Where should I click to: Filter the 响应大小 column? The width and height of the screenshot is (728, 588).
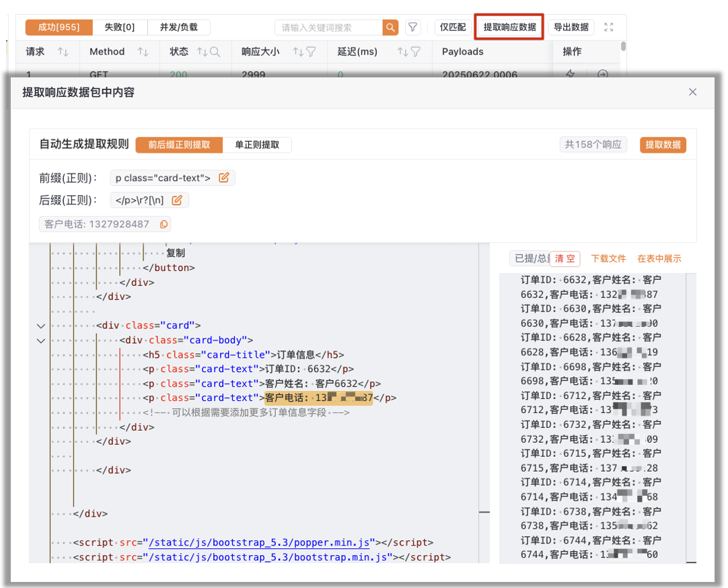click(311, 52)
